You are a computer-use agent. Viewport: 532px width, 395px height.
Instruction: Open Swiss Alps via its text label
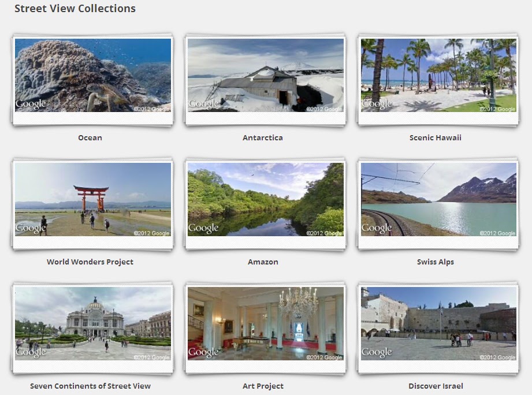pos(435,262)
